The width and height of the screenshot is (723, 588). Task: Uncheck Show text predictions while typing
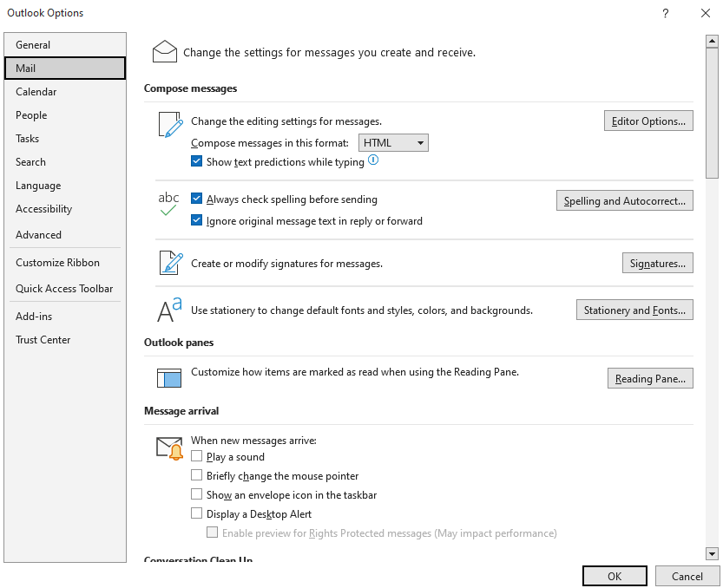coord(196,161)
